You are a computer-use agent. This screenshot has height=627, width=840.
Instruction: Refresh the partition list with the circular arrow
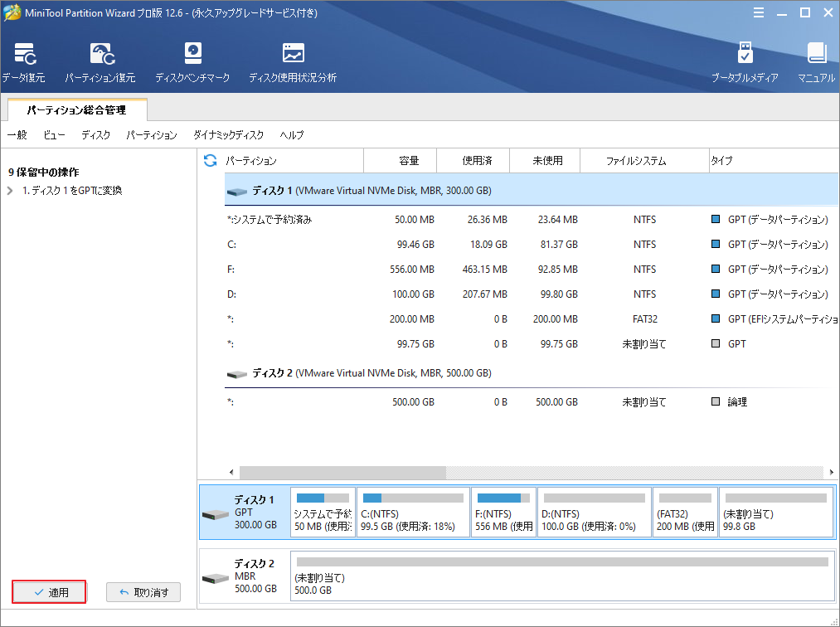pos(210,160)
